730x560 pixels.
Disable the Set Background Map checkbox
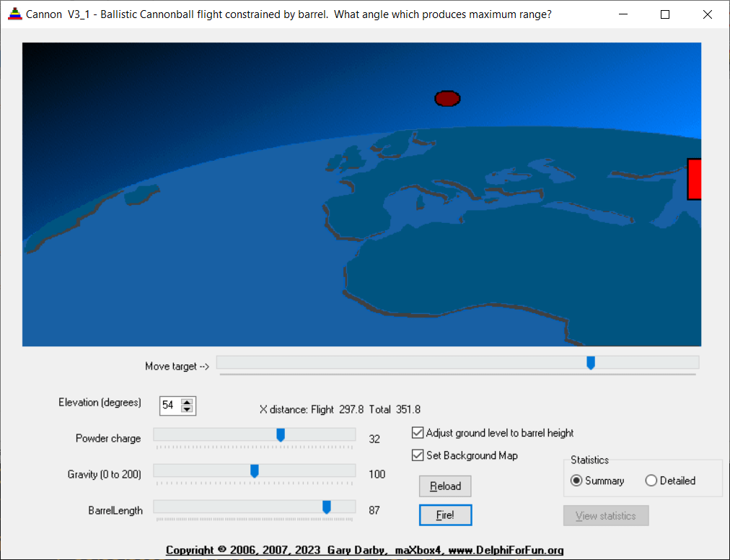coord(418,455)
